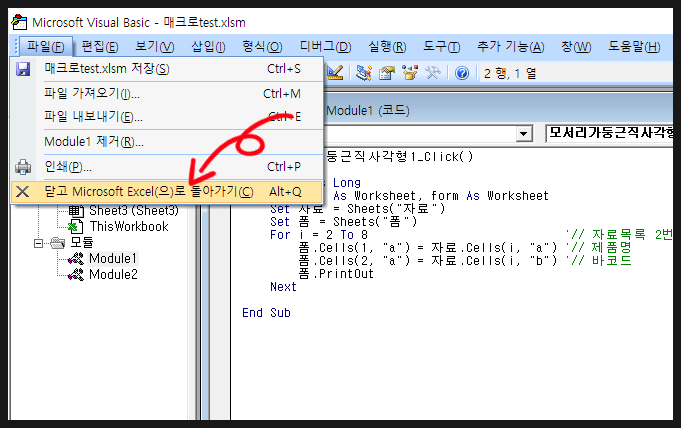
Task: Choose 인쇄(P)... menu entry
Action: [167, 166]
